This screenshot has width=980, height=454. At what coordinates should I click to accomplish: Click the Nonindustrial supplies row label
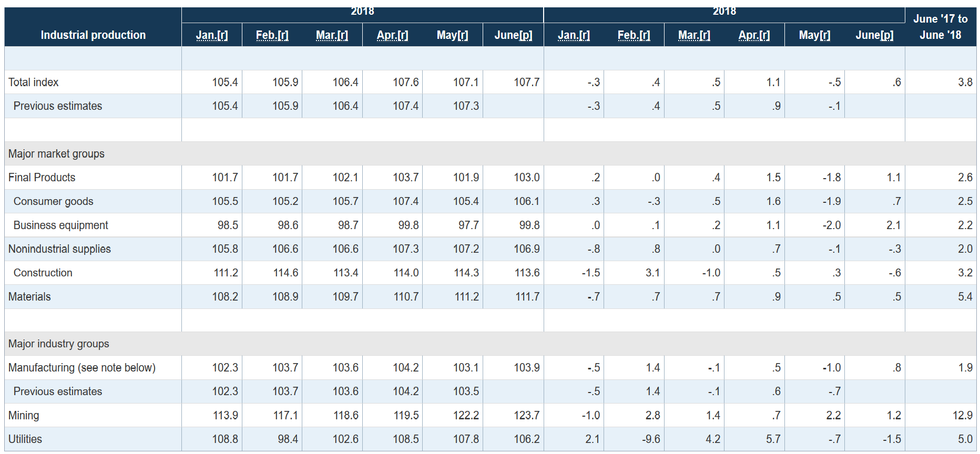(59, 249)
